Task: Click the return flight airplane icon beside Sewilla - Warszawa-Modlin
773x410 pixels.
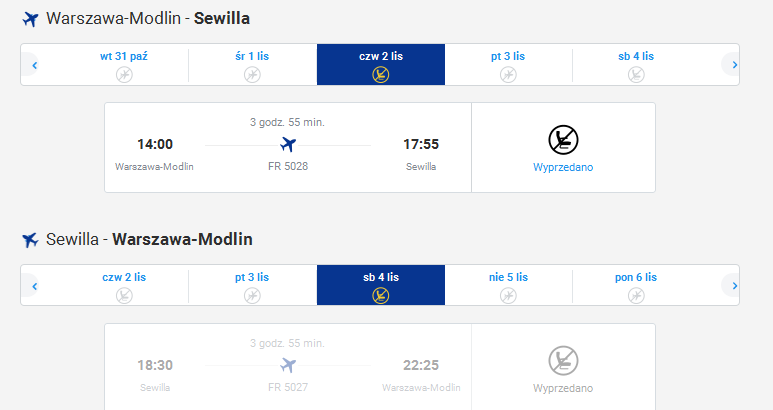Action: coord(30,240)
